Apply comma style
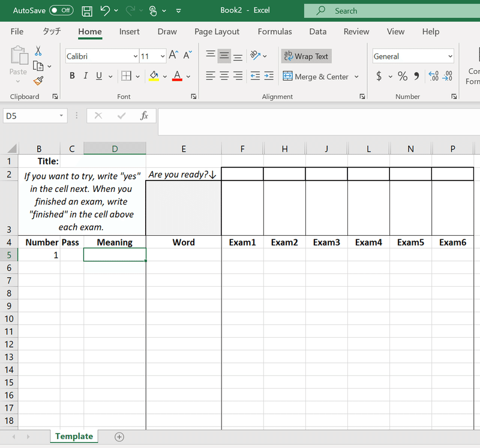Screen dimensions: 480x448 (416, 76)
